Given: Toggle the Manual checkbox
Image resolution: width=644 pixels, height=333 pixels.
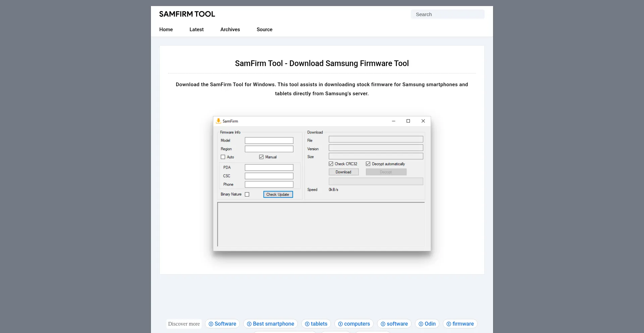Looking at the screenshot, I should (x=261, y=157).
